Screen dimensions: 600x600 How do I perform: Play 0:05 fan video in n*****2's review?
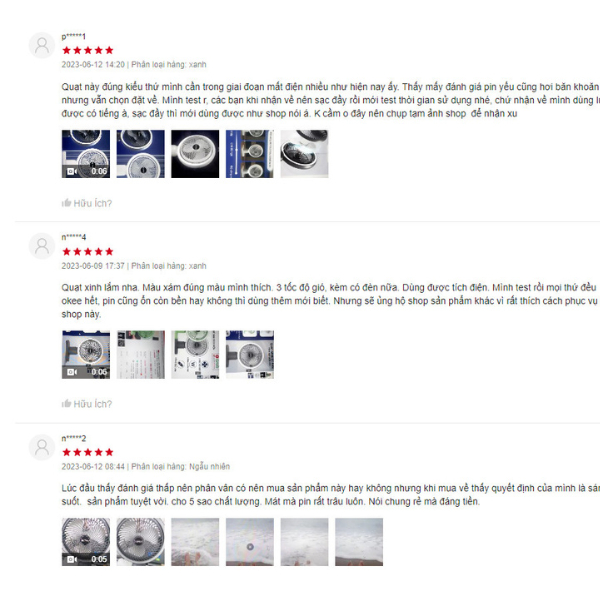pos(86,542)
